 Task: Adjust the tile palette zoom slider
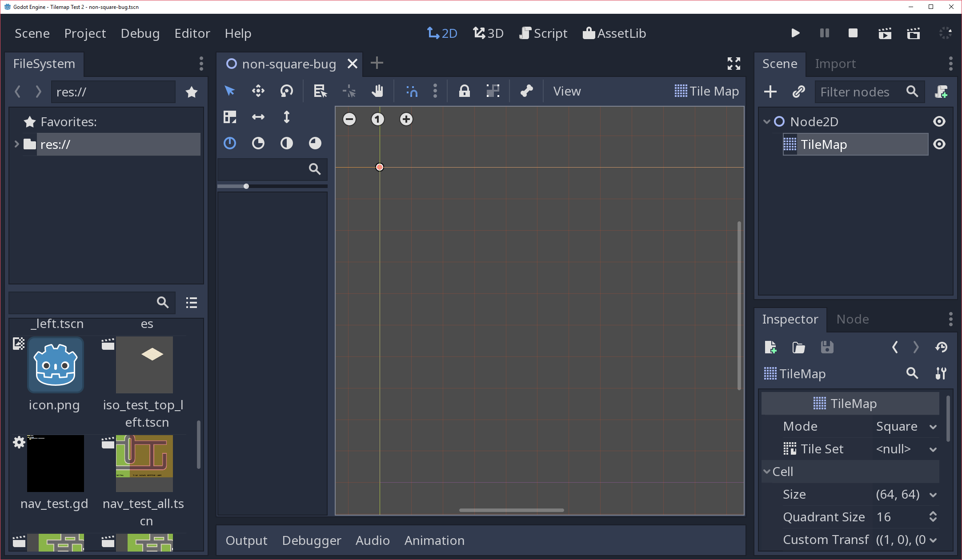coord(246,186)
